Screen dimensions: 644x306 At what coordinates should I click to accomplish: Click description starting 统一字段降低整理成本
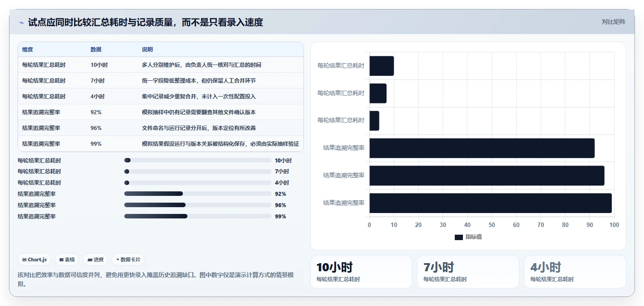pyautogui.click(x=199, y=81)
